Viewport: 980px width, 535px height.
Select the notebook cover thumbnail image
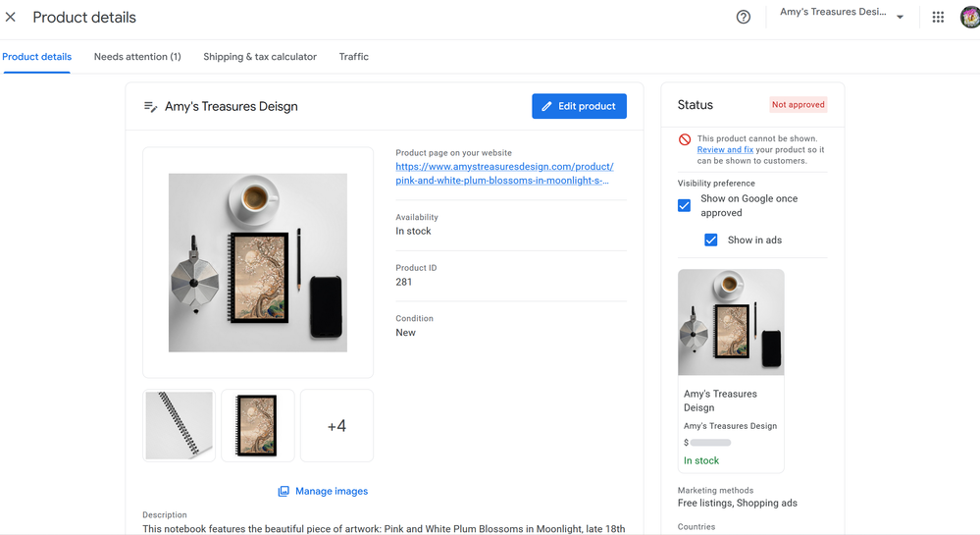tap(258, 426)
